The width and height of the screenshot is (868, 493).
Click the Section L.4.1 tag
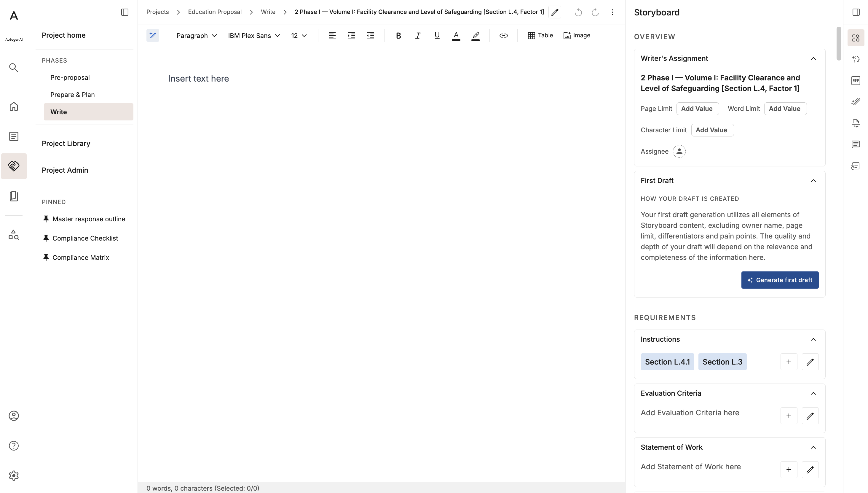tap(667, 362)
